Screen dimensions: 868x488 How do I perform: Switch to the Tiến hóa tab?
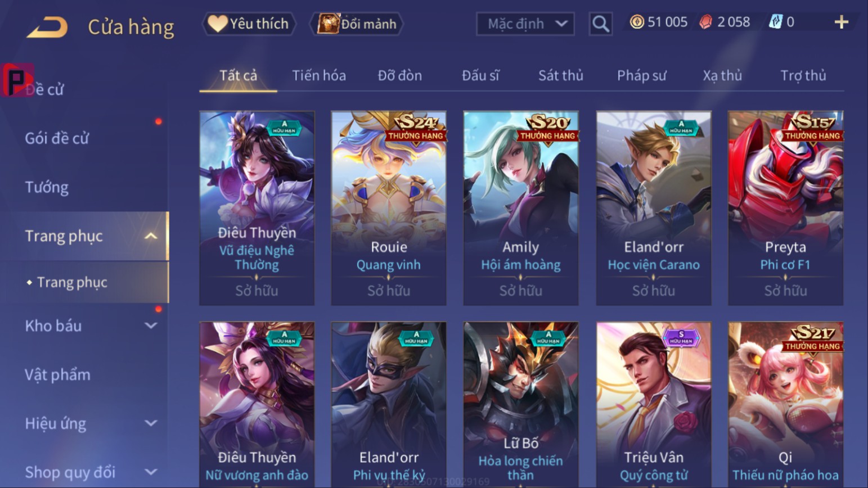point(319,75)
